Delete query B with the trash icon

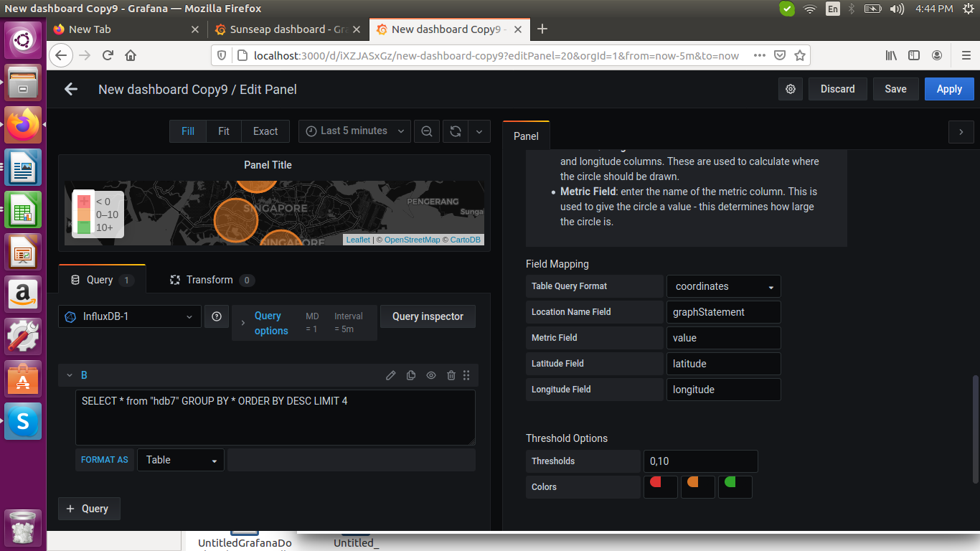[x=451, y=375]
